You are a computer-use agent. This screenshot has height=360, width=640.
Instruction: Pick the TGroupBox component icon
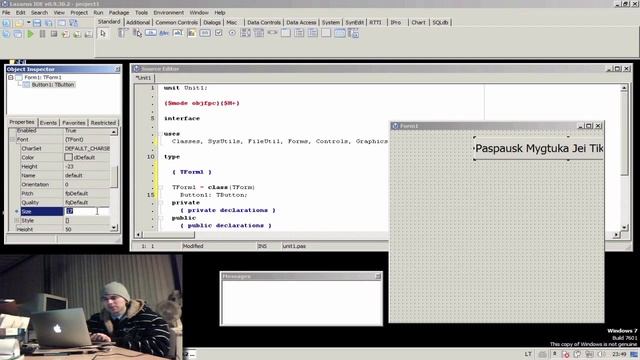(286, 33)
